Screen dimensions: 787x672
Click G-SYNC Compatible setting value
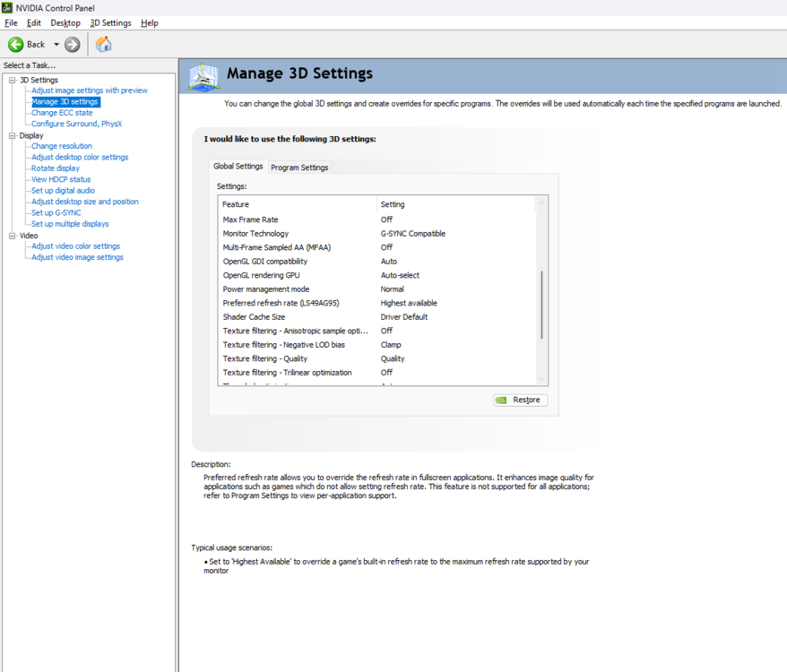[413, 234]
